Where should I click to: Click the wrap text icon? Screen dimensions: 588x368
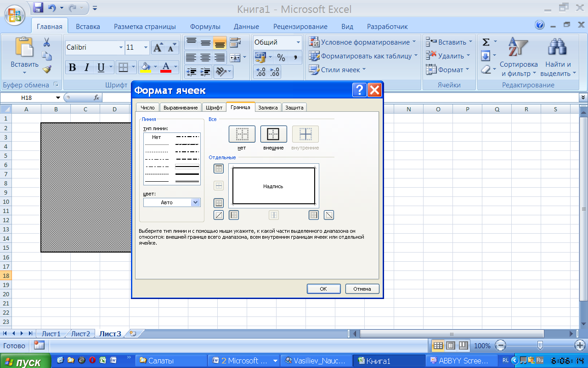pyautogui.click(x=235, y=43)
